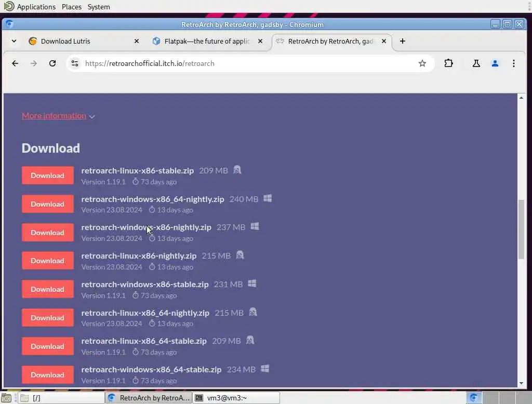Click the page vertical scrollbar thumb
This screenshot has height=404, width=532.
tap(521, 230)
